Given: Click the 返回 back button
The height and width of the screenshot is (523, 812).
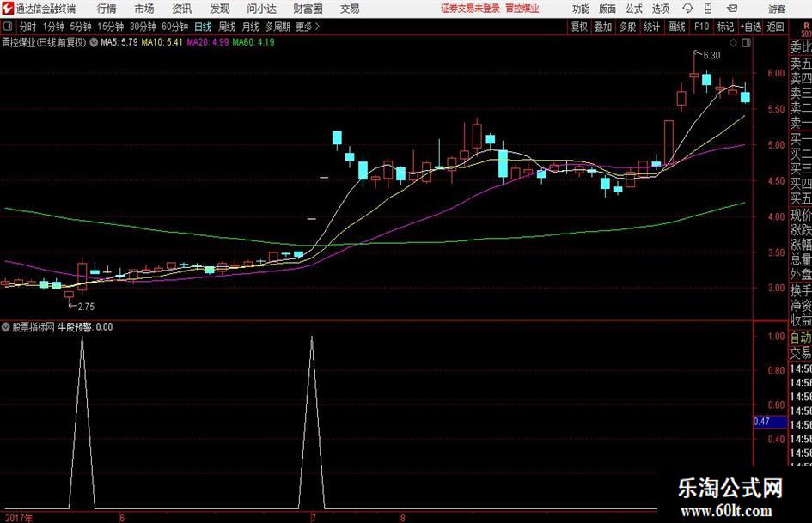Looking at the screenshot, I should tap(775, 27).
